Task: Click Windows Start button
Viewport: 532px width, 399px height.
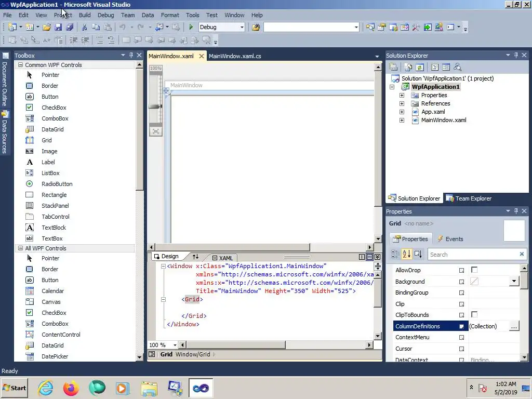Action: point(14,388)
